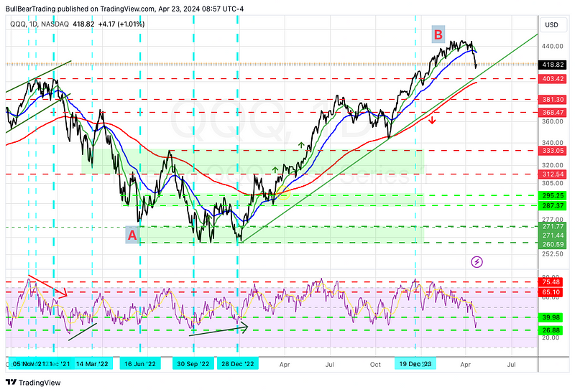Select the 19 Dec '23 date marker
This screenshot has width=575, height=392.
[415, 364]
